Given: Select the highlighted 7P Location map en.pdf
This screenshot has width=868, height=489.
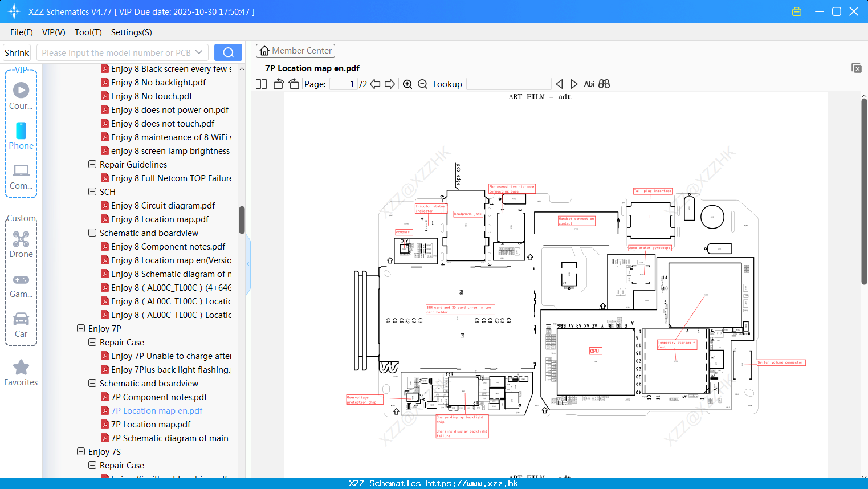Looking at the screenshot, I should pos(157,410).
